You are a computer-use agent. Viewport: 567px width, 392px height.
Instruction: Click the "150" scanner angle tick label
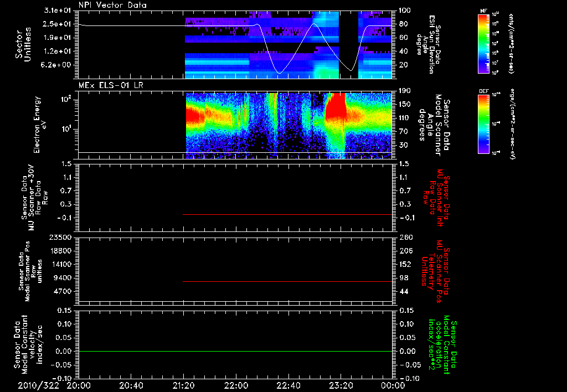pyautogui.click(x=404, y=104)
